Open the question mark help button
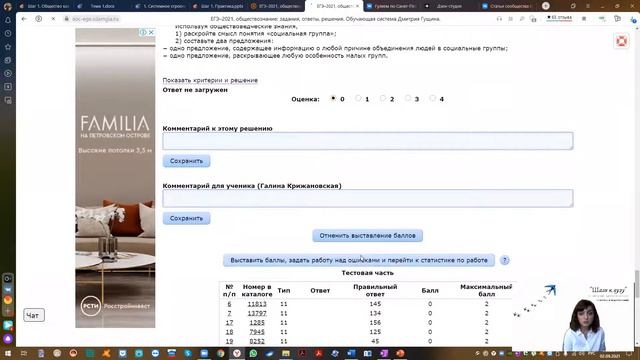Viewport: 640px width, 360px height. point(504,260)
